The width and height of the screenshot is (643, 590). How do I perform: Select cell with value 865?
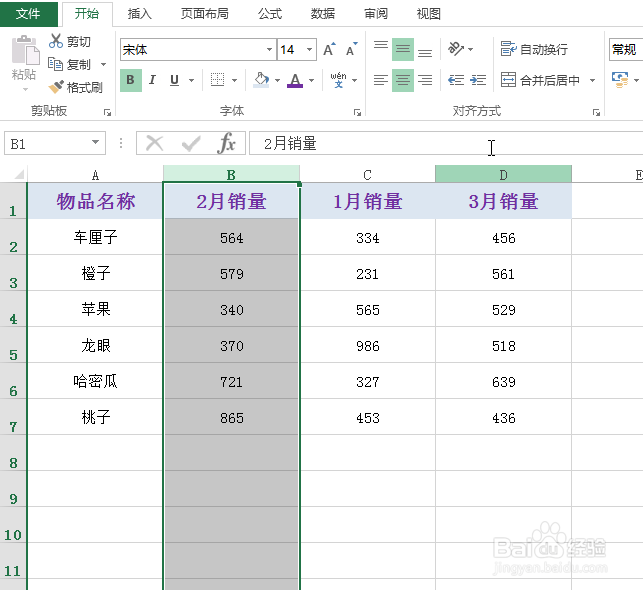[x=231, y=417]
